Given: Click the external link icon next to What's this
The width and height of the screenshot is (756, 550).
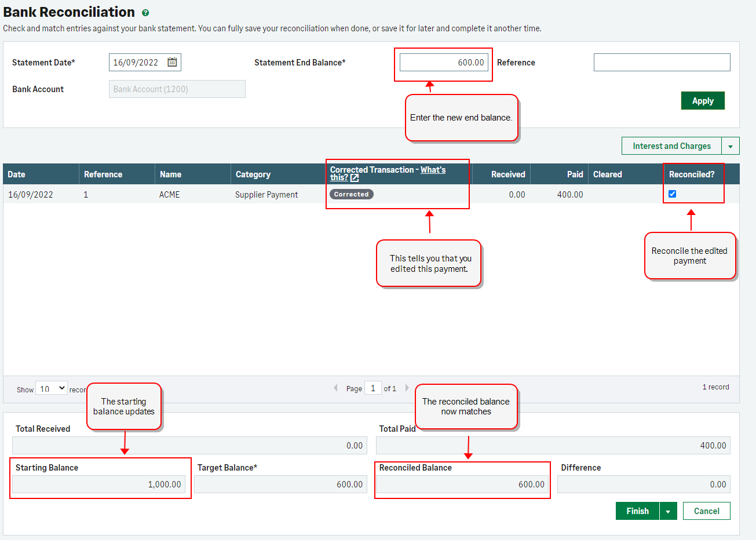Looking at the screenshot, I should [355, 178].
